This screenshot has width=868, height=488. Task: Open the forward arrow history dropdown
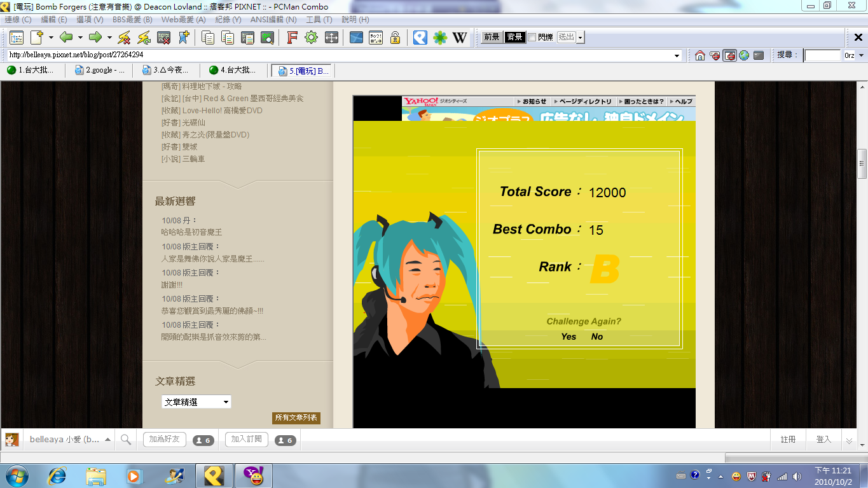pos(109,38)
